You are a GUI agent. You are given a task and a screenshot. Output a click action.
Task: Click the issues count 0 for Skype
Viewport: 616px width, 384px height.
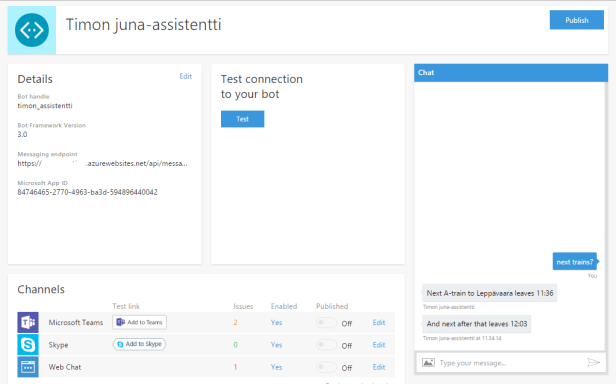pos(235,345)
